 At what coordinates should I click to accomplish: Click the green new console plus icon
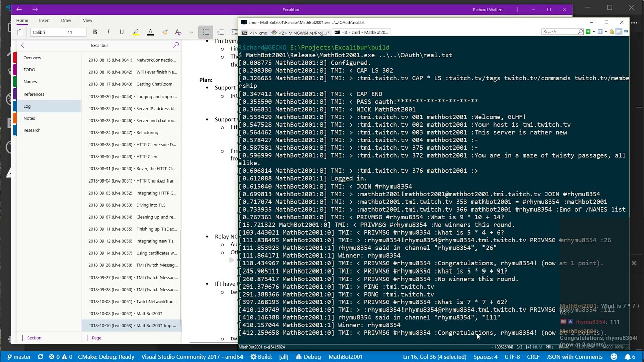point(588,32)
